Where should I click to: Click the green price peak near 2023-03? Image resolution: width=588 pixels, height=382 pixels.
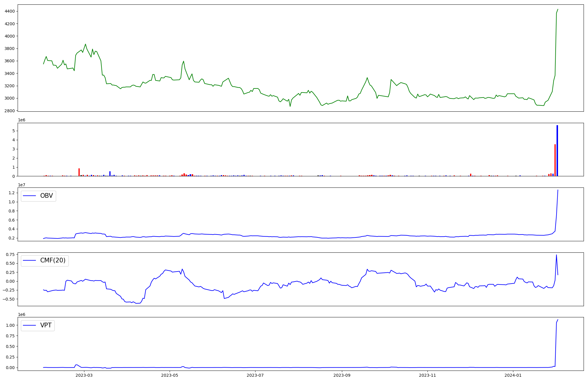[85, 44]
